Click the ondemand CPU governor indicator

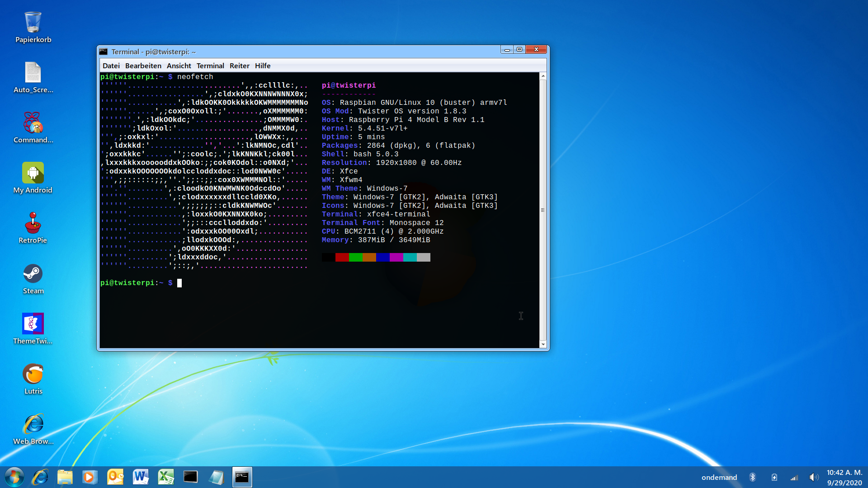[719, 477]
